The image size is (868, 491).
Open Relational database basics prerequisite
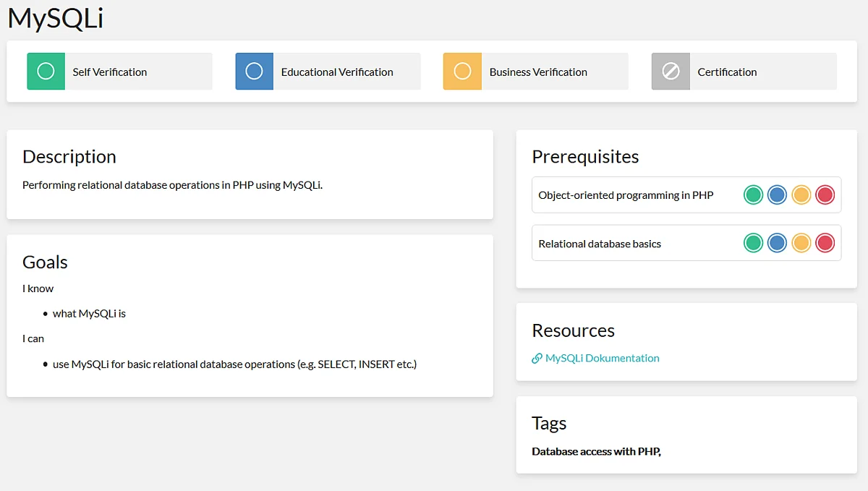[600, 244]
